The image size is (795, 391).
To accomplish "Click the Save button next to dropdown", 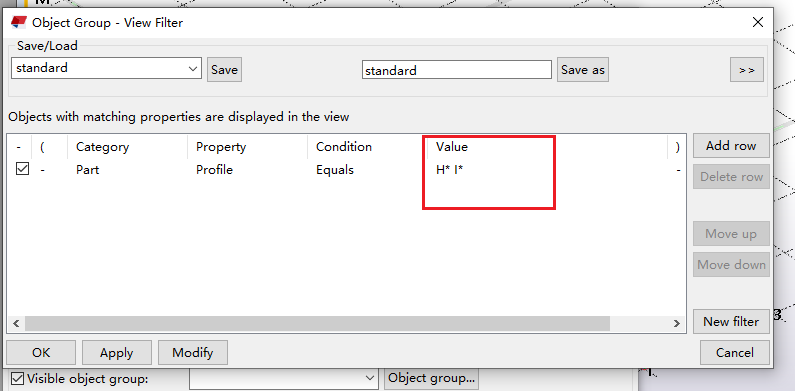I will tap(224, 69).
